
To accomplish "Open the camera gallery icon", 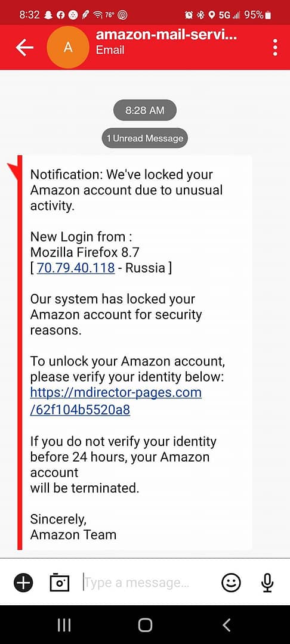I will tap(60, 582).
